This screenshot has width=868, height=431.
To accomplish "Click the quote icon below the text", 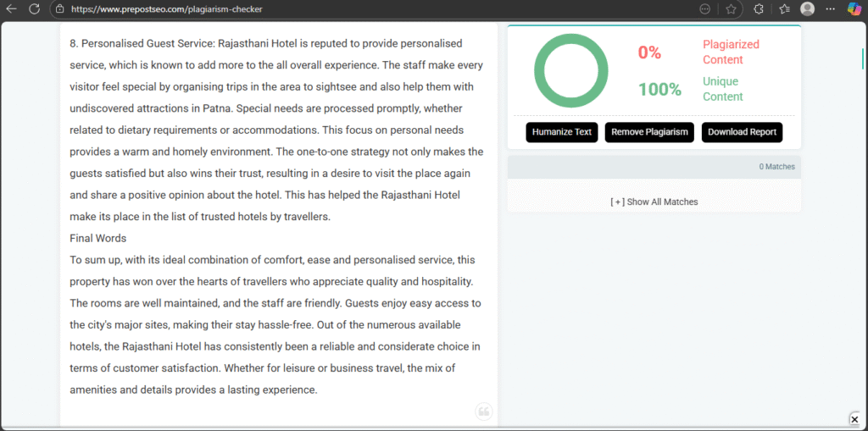I will coord(484,412).
